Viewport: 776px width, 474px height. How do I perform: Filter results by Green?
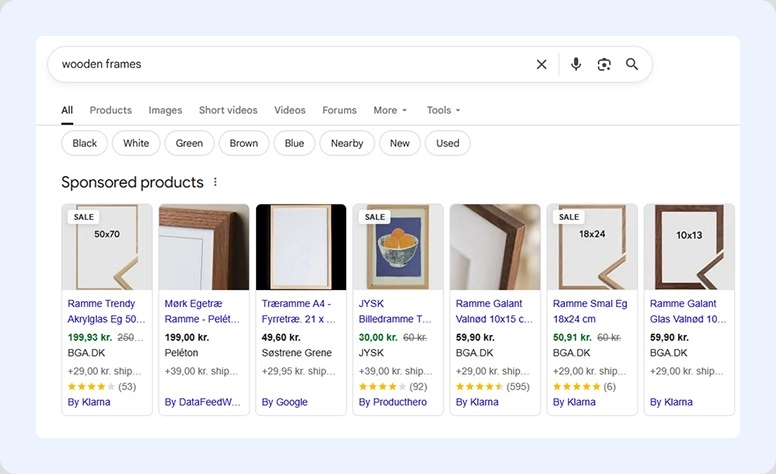click(190, 143)
